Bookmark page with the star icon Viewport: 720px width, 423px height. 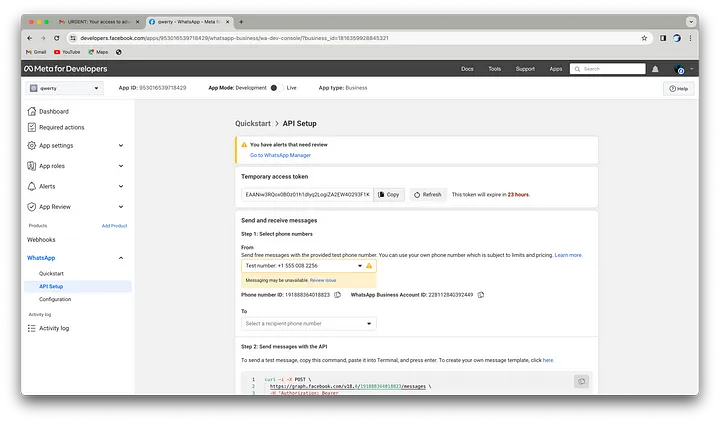click(644, 38)
